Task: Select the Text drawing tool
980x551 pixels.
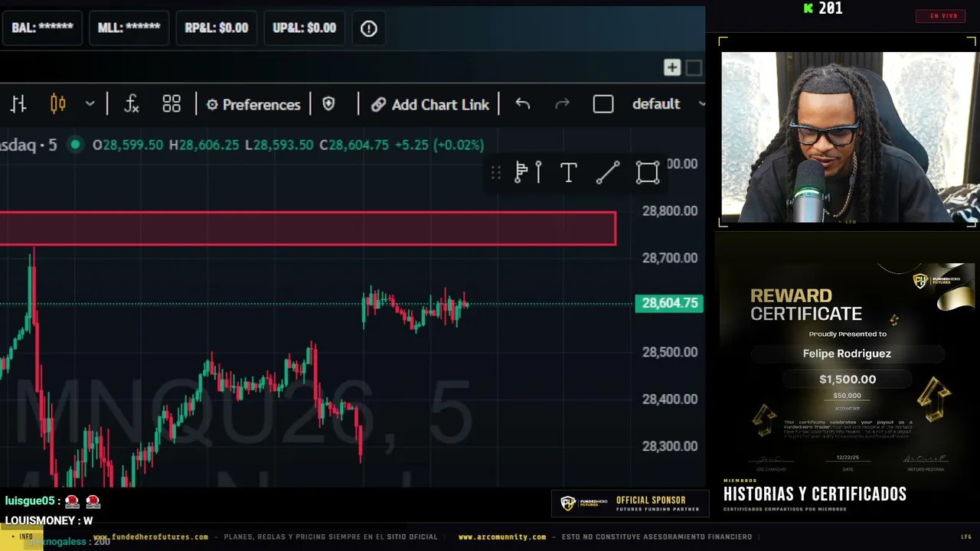Action: click(568, 173)
